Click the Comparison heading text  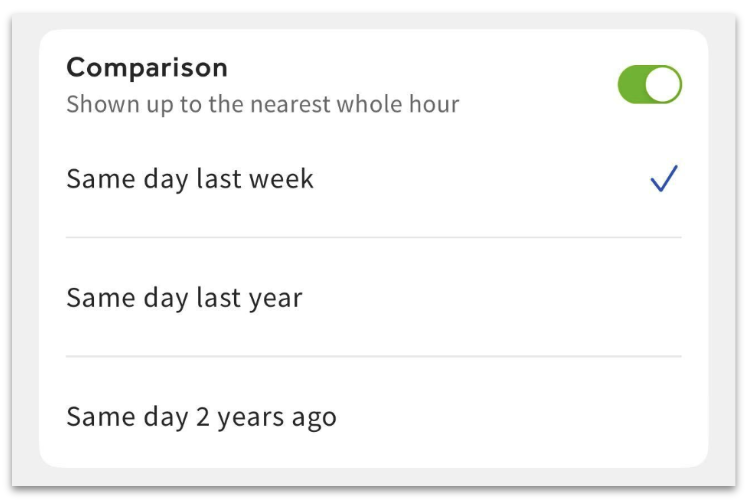(147, 68)
